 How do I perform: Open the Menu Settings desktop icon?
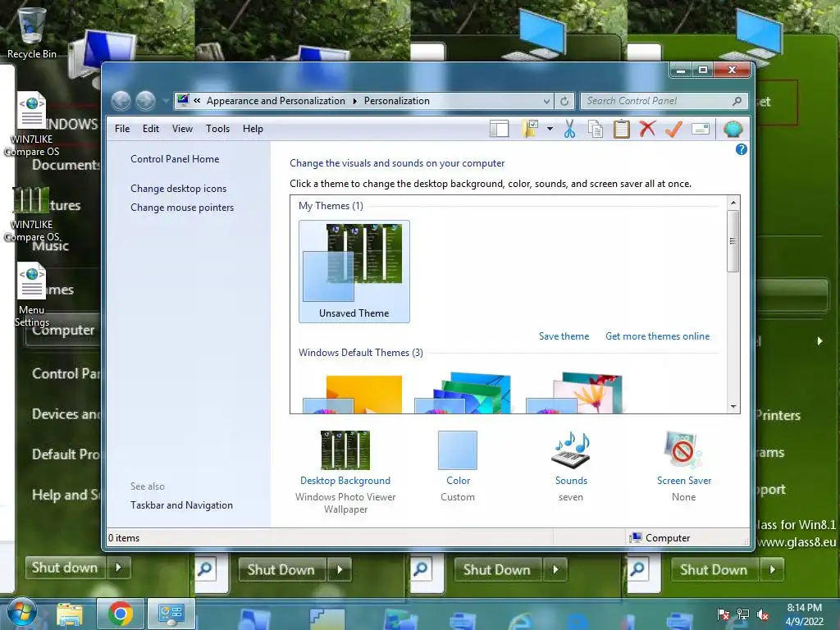(x=32, y=294)
